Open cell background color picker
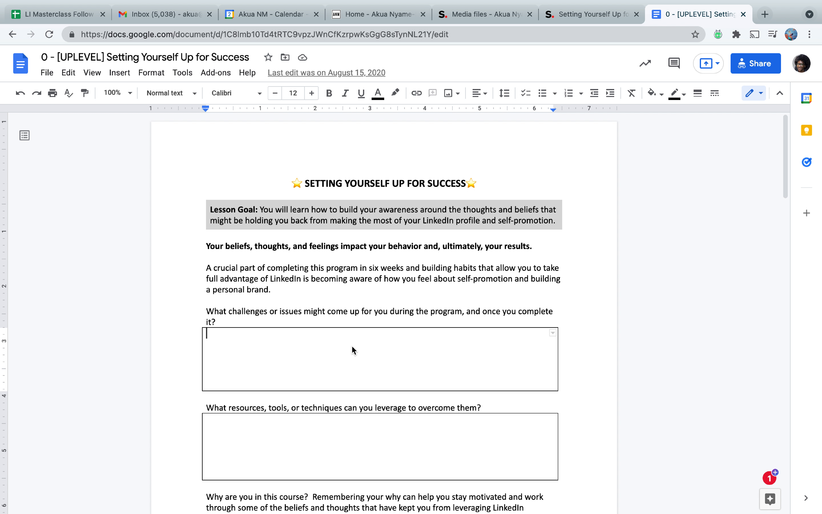The width and height of the screenshot is (822, 514). 655,93
